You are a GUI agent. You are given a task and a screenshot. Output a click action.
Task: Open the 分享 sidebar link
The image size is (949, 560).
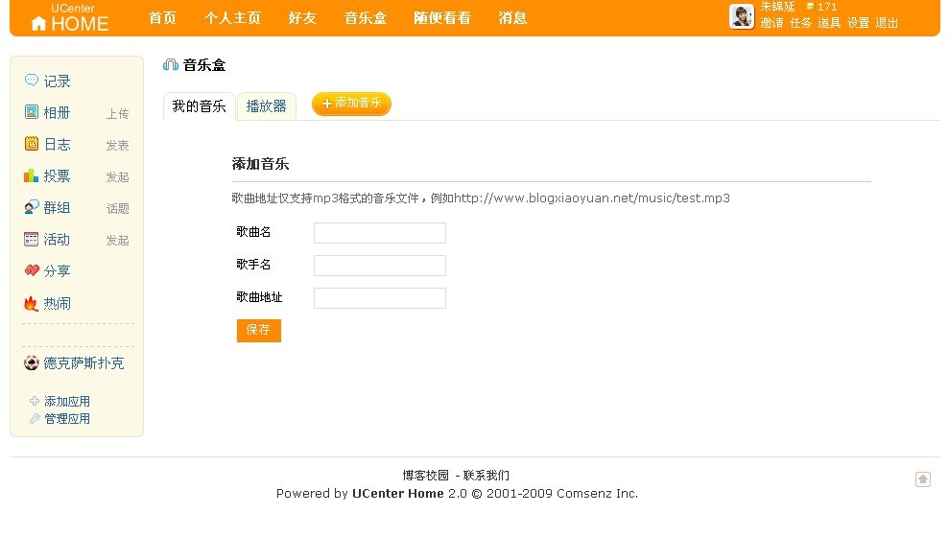(x=57, y=271)
